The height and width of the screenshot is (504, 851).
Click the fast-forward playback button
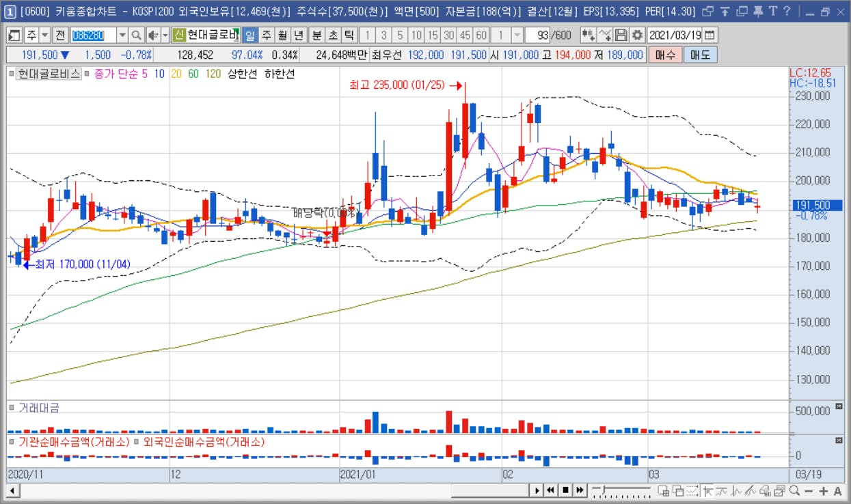580,490
